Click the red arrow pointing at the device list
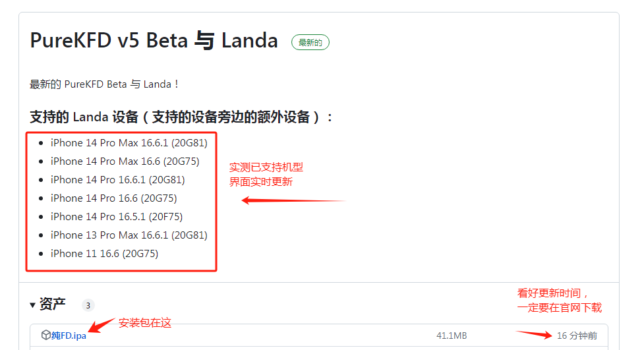 pos(293,200)
